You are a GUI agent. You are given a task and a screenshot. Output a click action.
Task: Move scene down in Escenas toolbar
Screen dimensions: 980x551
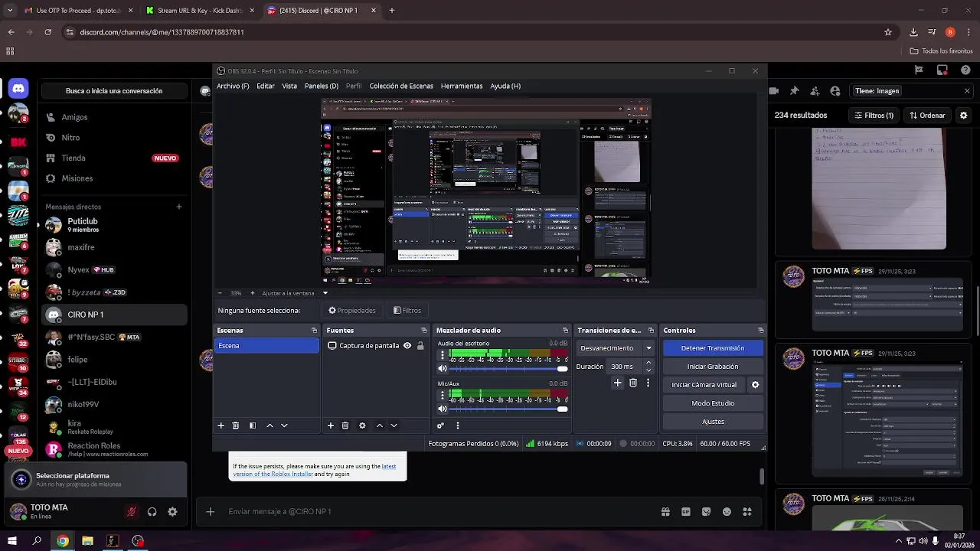tap(284, 425)
